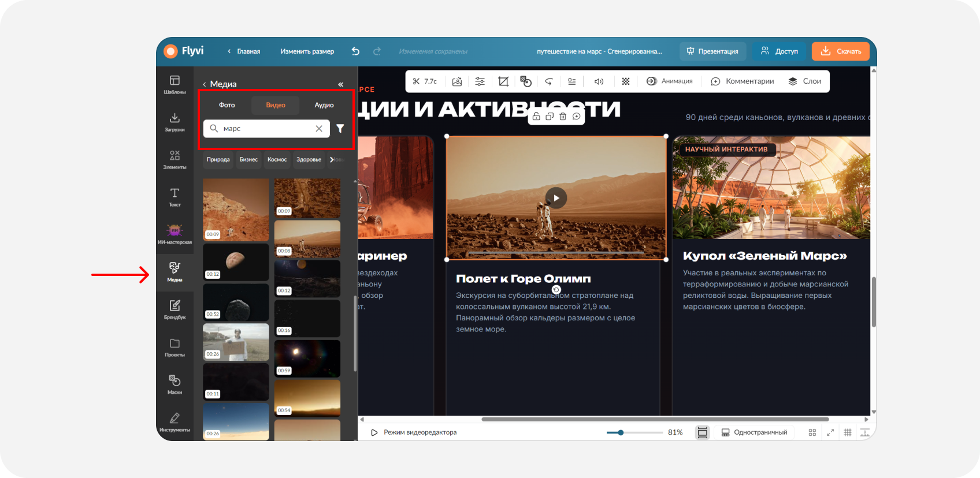Viewport: 980px width, 478px height.
Task: Click the Скачать button
Action: tap(841, 51)
